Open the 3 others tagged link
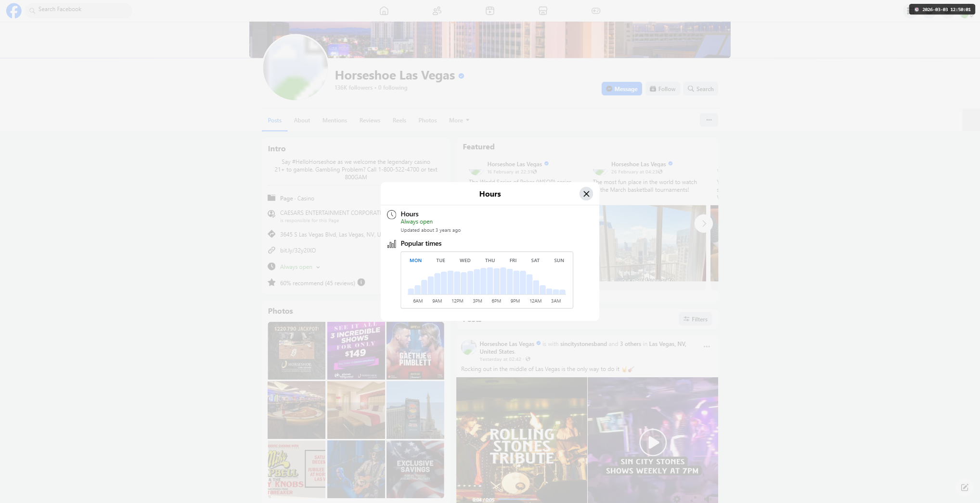The image size is (980, 503). coord(631,344)
